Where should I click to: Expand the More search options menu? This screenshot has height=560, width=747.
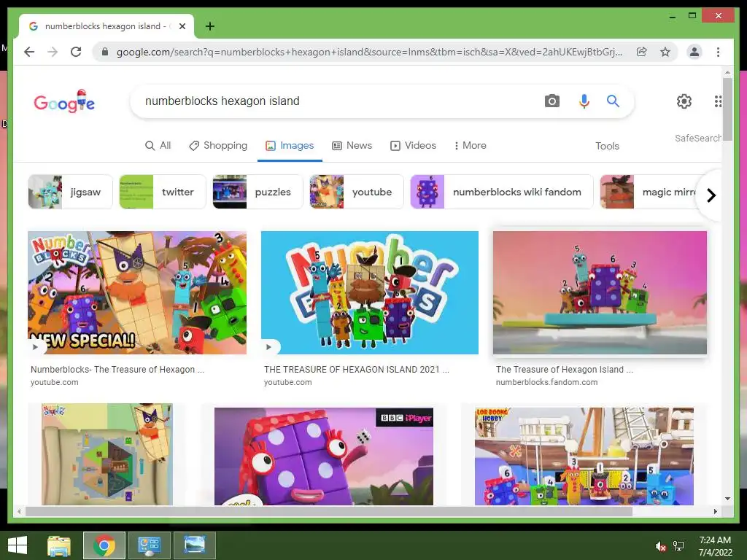tap(471, 146)
